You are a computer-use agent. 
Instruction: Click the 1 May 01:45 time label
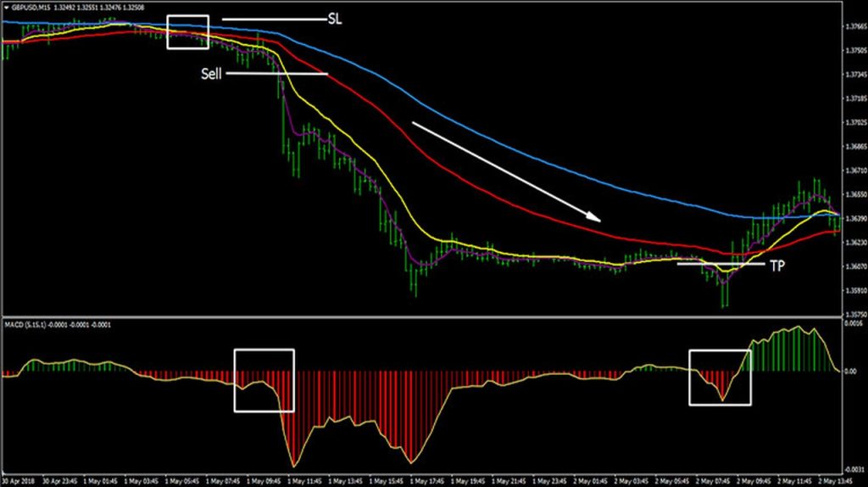pos(103,481)
